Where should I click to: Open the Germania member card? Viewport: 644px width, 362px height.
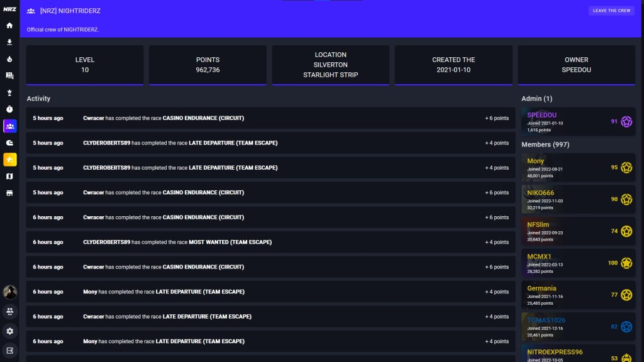point(578,295)
